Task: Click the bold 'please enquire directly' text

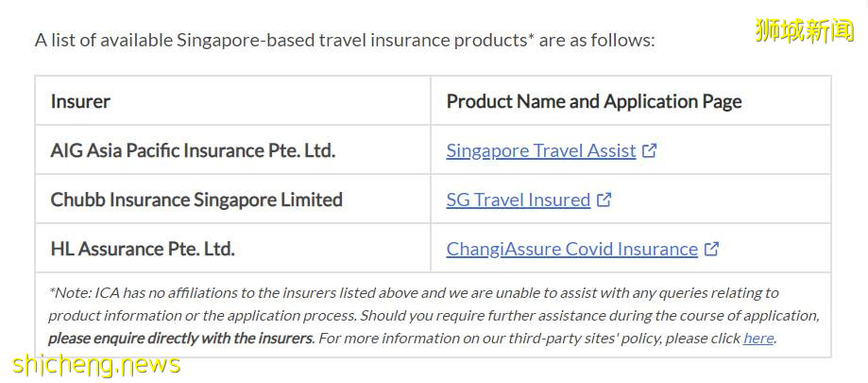Action: point(179,338)
